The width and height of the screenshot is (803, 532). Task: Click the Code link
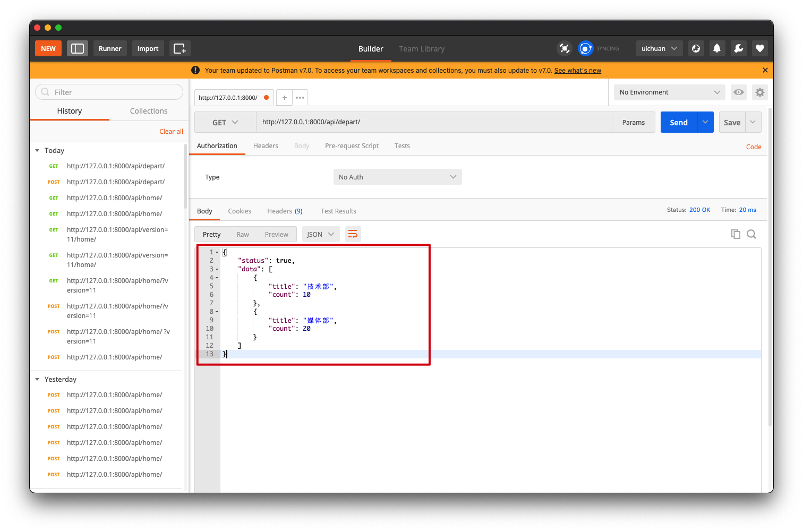[754, 147]
